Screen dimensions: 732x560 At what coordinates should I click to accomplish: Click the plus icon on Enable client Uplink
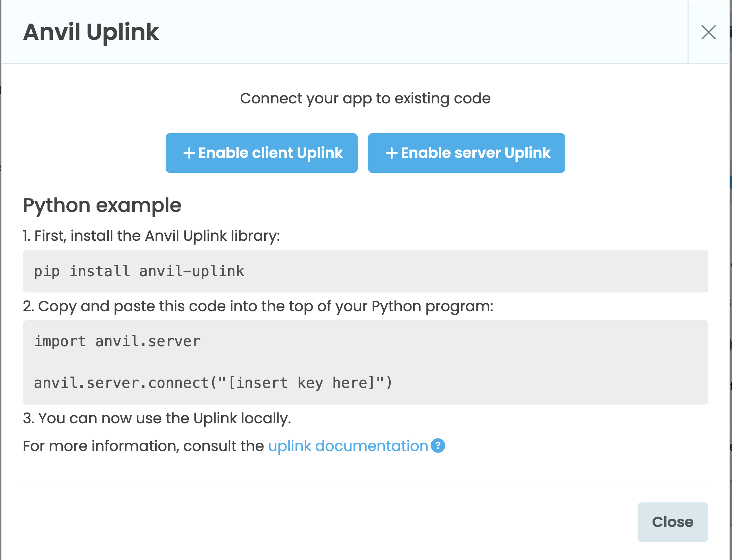coord(189,153)
